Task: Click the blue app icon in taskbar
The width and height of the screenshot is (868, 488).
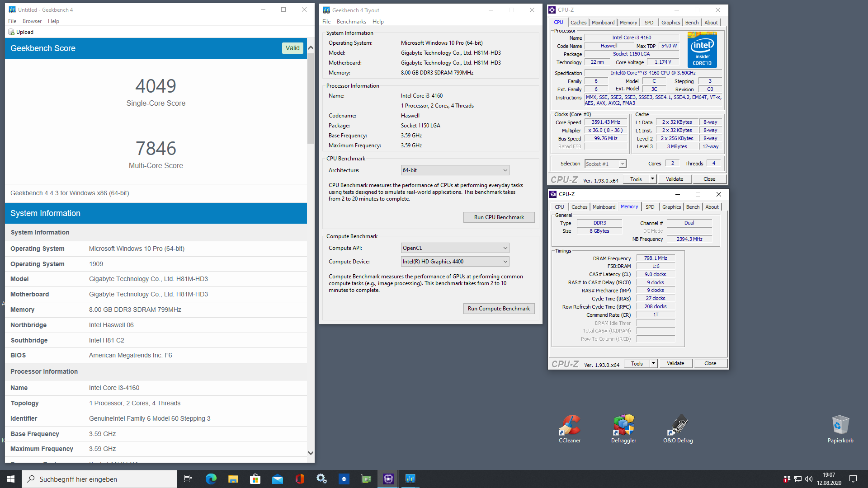Action: point(344,479)
